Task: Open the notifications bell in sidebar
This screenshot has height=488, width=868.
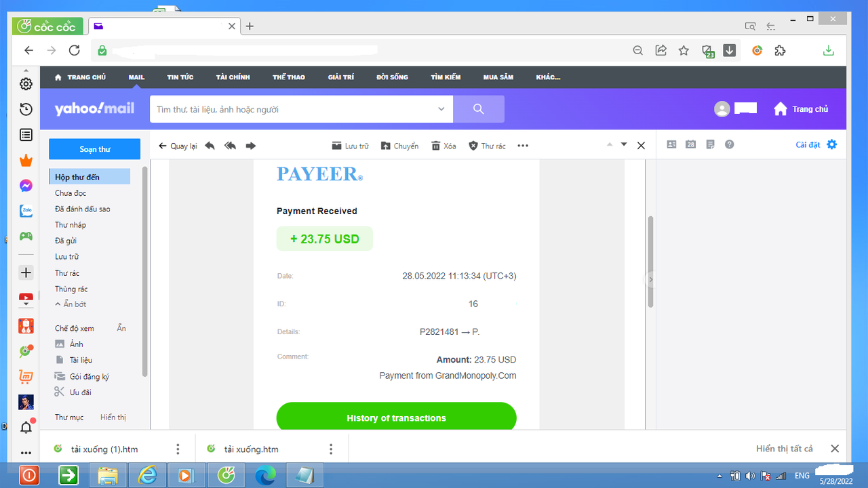Action: 26,427
